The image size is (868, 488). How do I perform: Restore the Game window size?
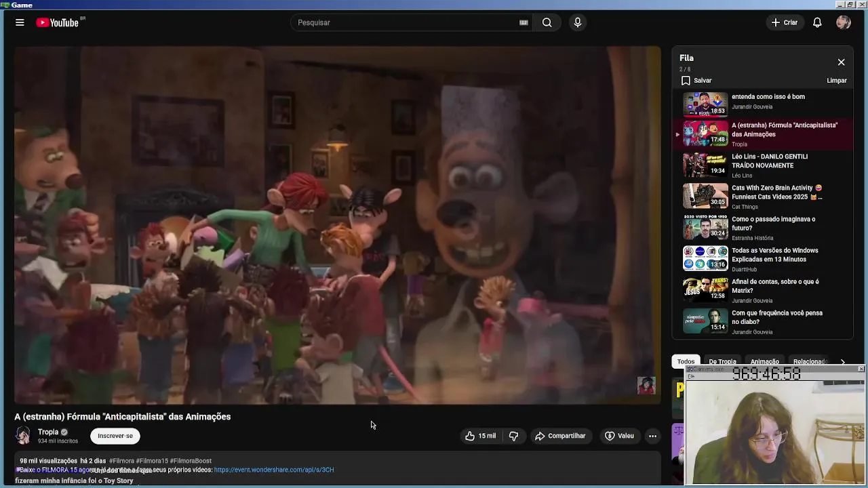pyautogui.click(x=850, y=5)
